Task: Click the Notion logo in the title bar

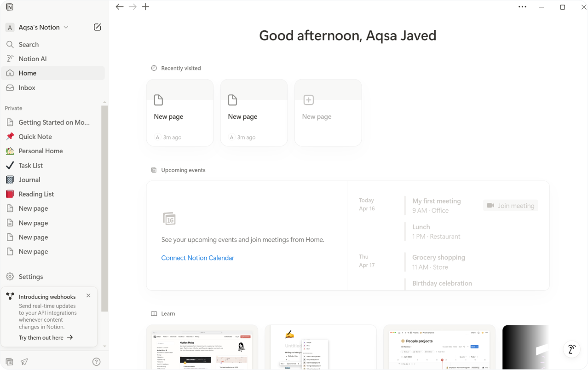Action: coord(10,7)
